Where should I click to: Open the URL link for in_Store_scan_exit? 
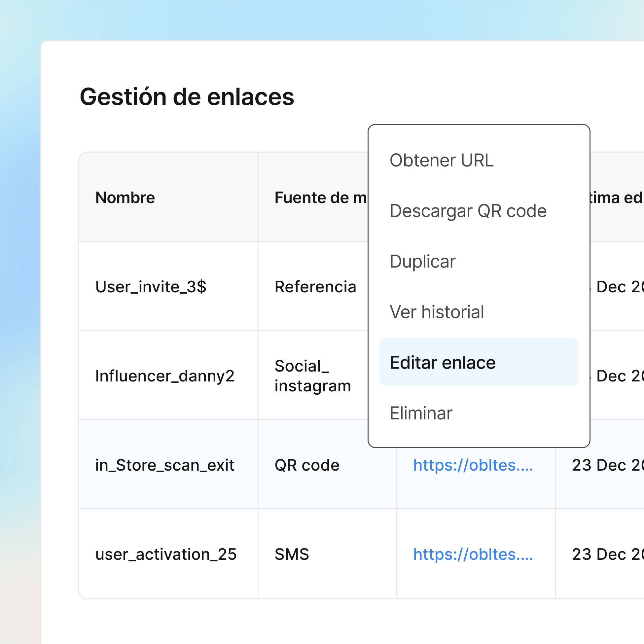coord(473,465)
